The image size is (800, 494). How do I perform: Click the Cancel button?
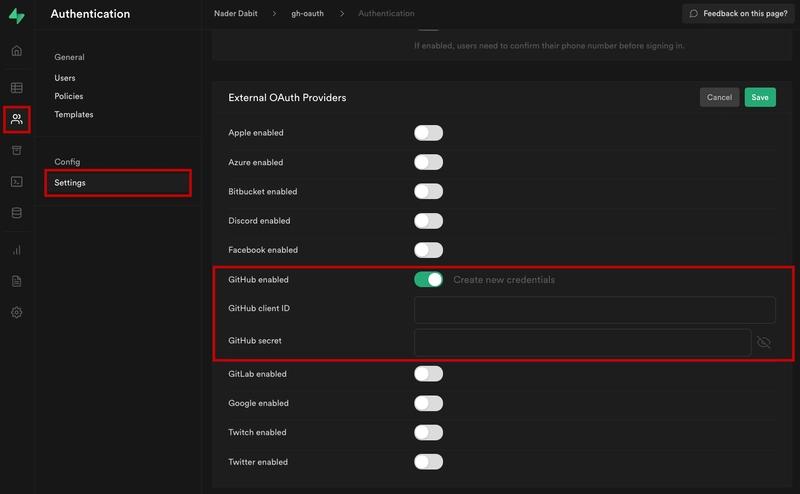coord(719,97)
